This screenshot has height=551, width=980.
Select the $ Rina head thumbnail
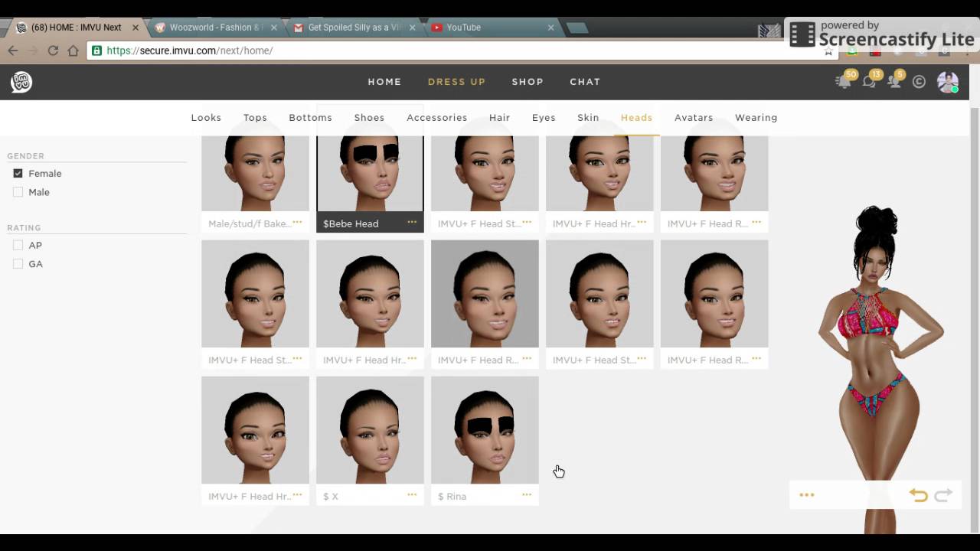tap(485, 430)
